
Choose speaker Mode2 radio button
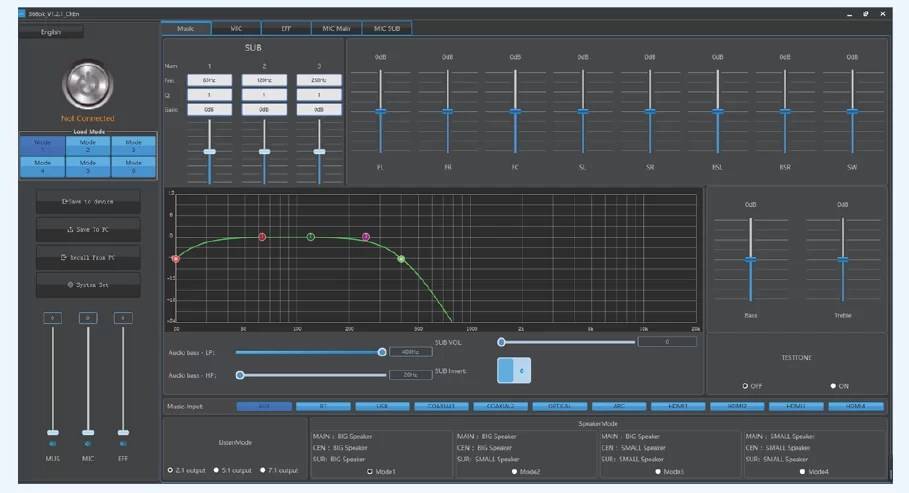pos(514,472)
